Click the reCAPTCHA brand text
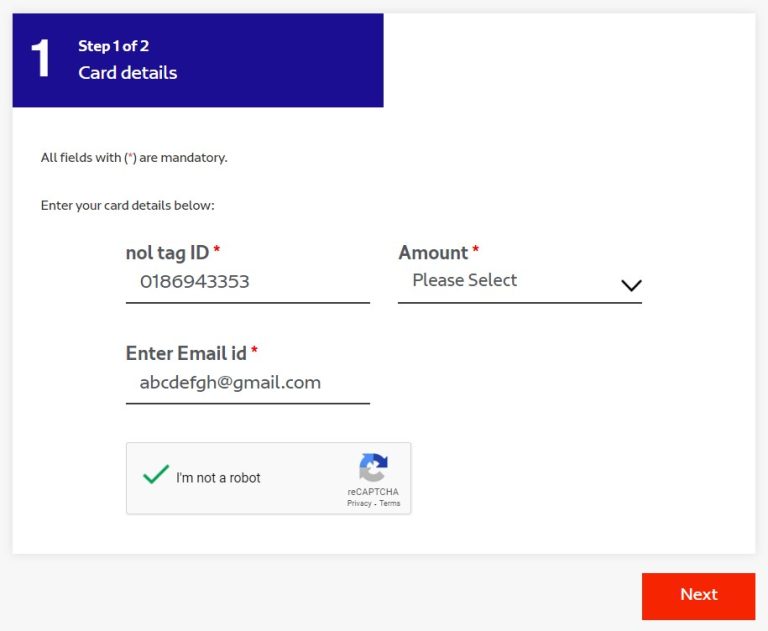This screenshot has height=631, width=768. point(373,492)
